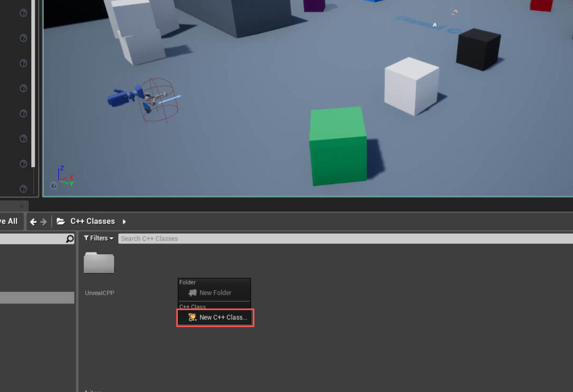Viewport: 573px width, 392px height.
Task: Click the C++ Classes breadcrumb path
Action: tap(93, 221)
